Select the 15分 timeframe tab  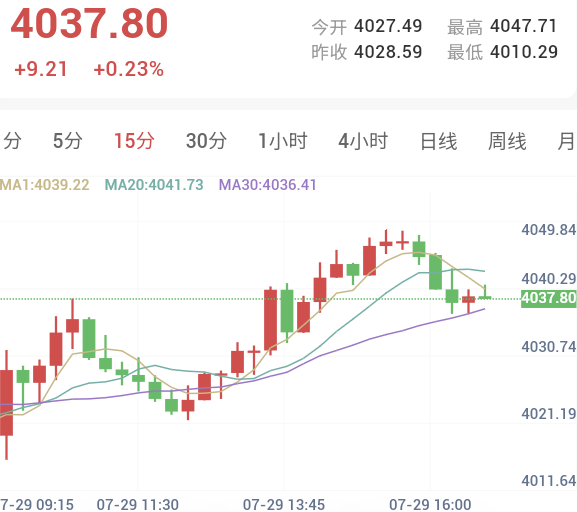click(x=134, y=141)
